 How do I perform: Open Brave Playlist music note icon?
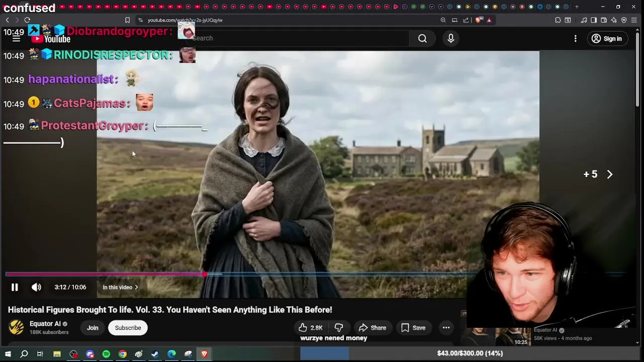[x=584, y=20]
